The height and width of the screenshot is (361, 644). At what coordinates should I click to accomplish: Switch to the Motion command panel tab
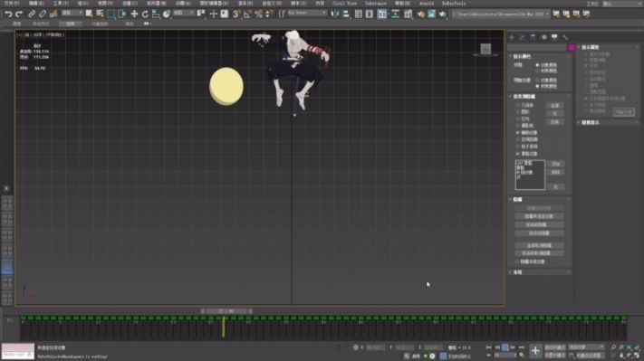click(x=543, y=37)
